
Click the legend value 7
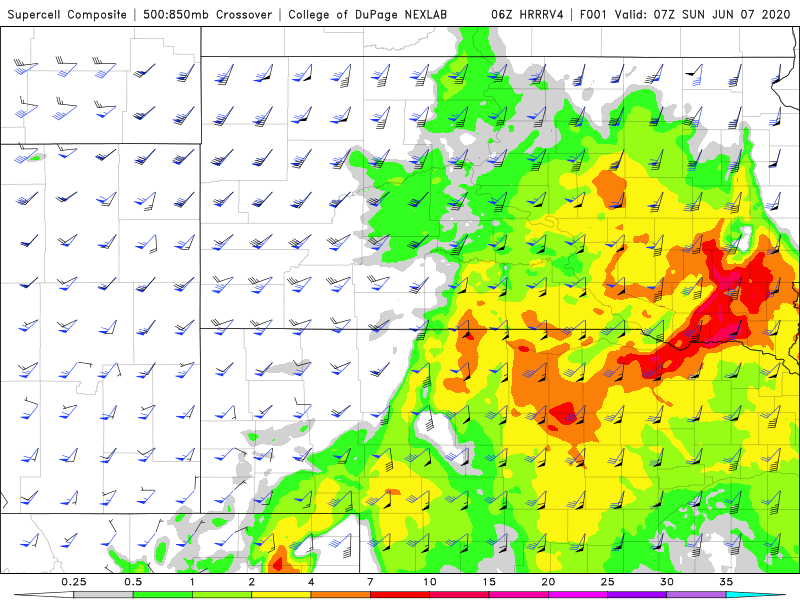tap(370, 582)
